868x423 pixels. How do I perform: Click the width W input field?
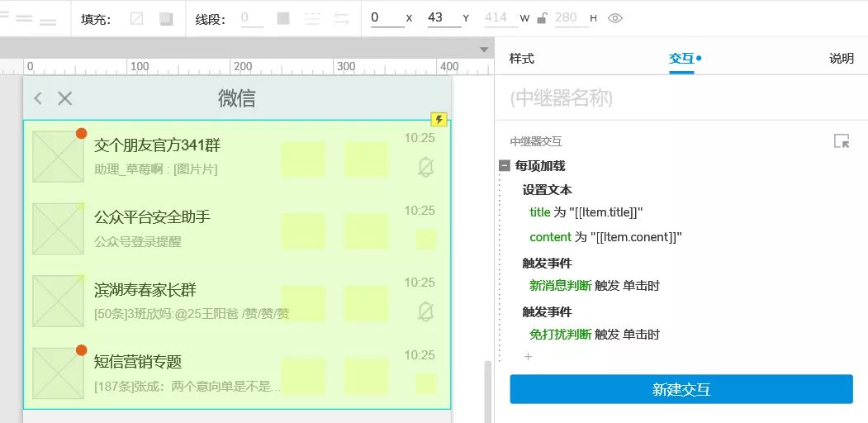(501, 18)
